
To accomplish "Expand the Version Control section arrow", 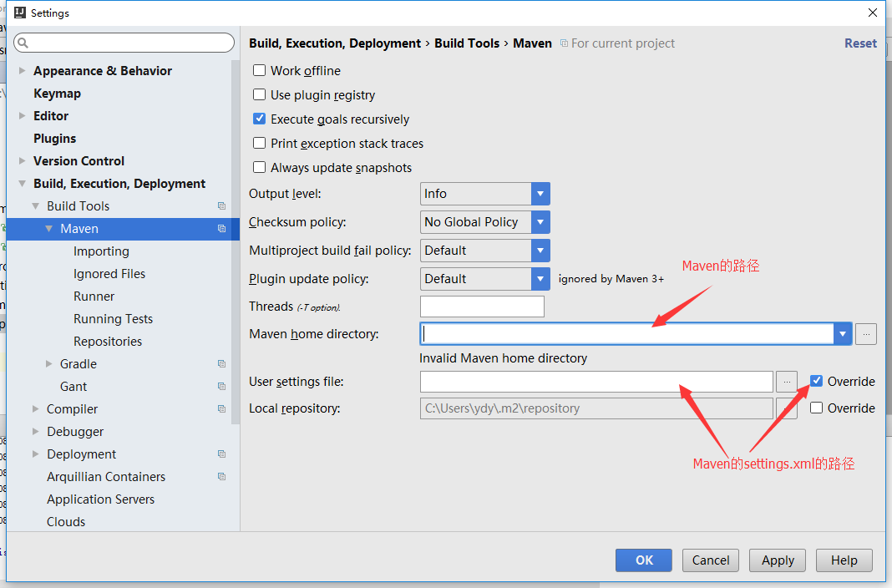I will [x=23, y=161].
